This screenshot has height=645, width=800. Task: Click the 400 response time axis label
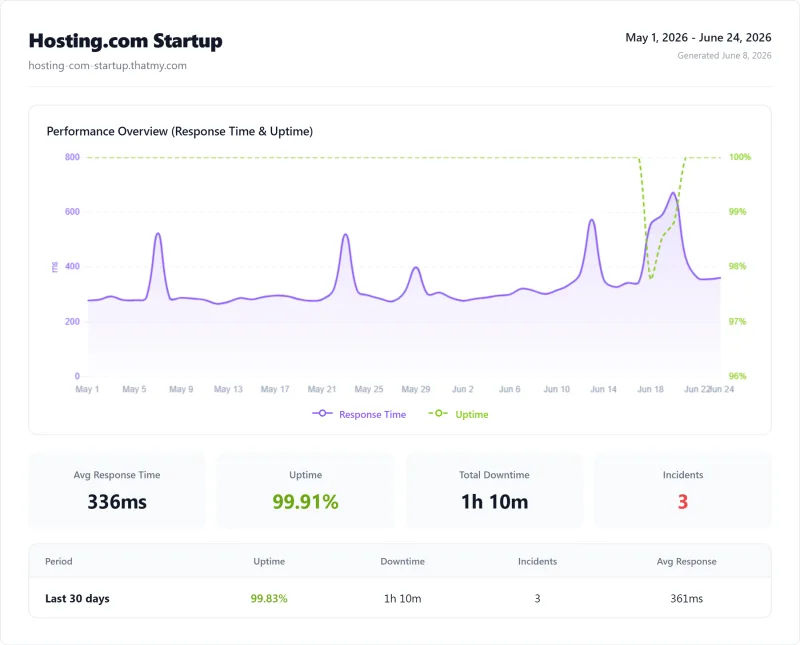point(72,266)
